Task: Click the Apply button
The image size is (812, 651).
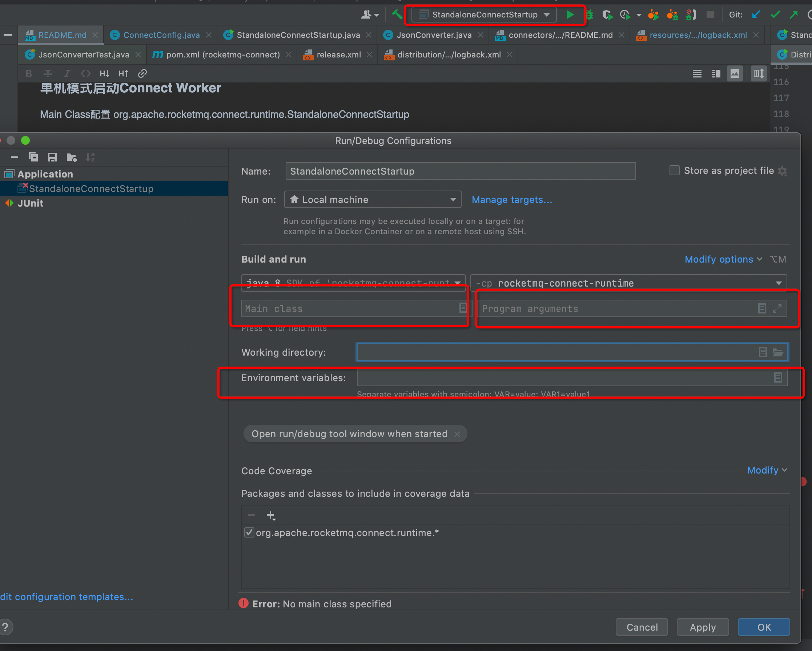Action: coord(702,627)
